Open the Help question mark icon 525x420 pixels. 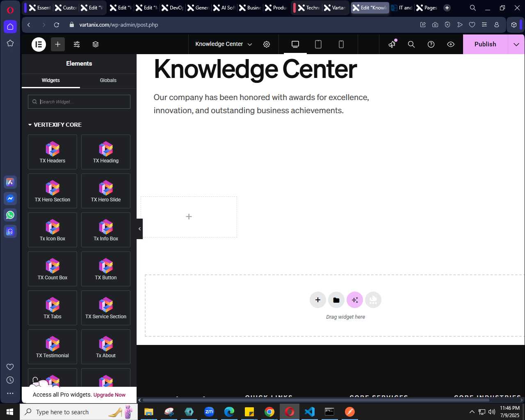tap(431, 44)
